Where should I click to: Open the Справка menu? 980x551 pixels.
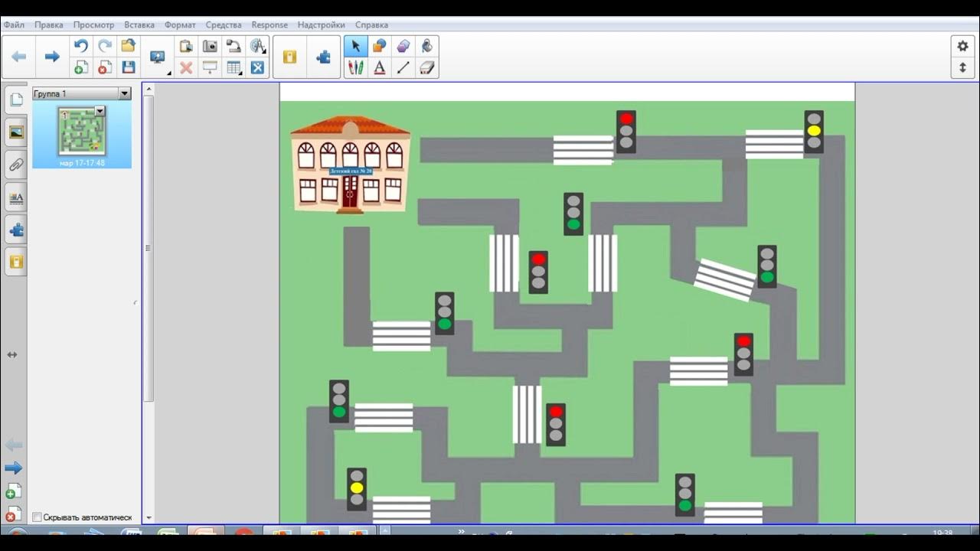371,24
